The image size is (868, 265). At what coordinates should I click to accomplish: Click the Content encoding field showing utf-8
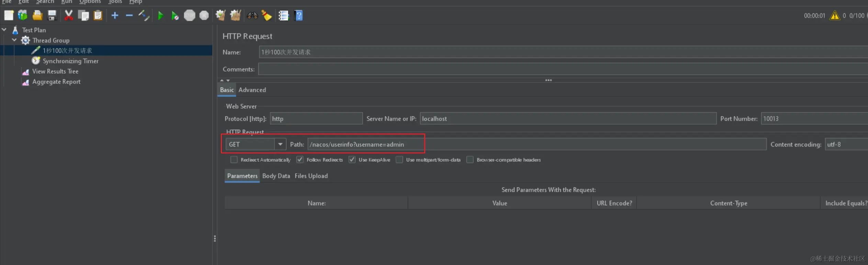(846, 144)
